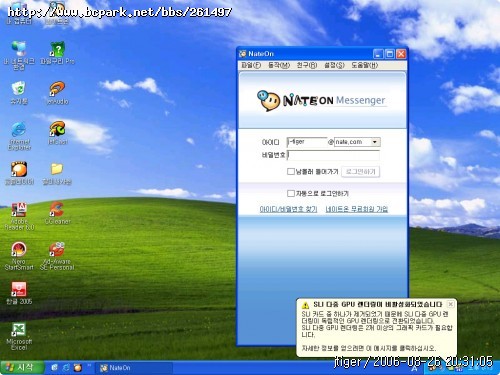
Task: Click the 네이트온 무료회원 가입 link
Action: (x=357, y=209)
